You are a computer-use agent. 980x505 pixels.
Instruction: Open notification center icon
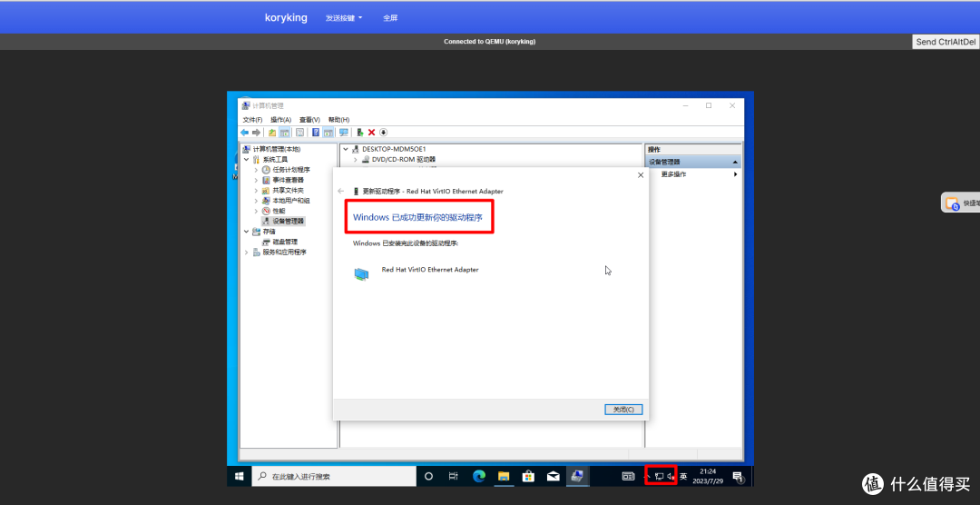738,476
